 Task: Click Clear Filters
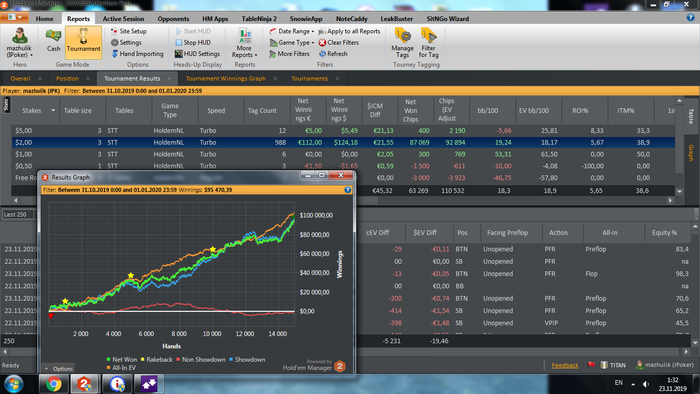pos(339,42)
